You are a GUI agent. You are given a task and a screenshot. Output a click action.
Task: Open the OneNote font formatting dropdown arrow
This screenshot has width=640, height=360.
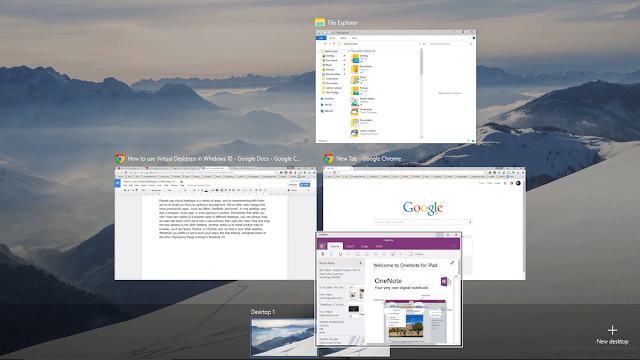348,254
